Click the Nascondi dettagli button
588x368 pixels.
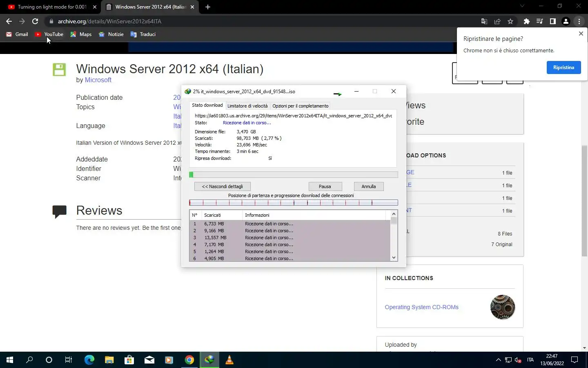tap(223, 186)
